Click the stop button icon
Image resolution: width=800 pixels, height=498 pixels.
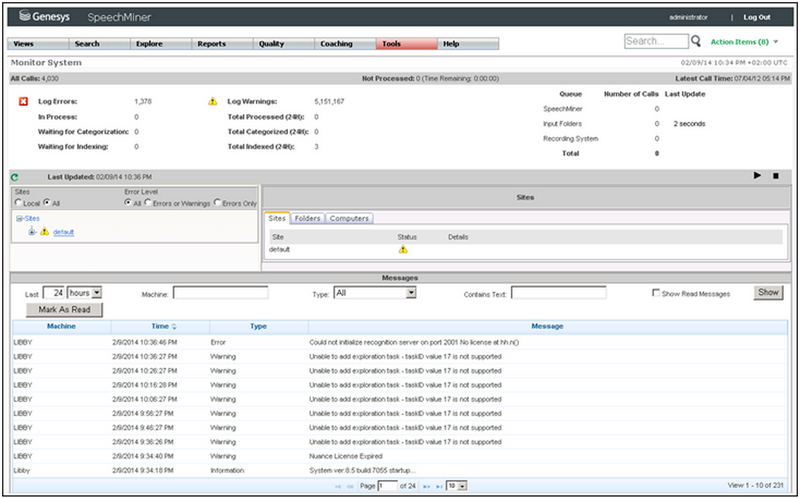click(775, 176)
